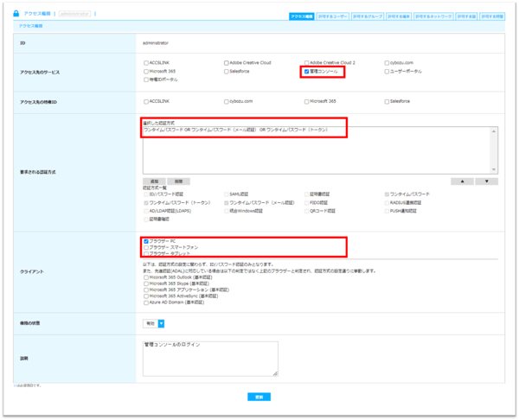The image size is (519, 420).
Task: Select the 許可する時間 tab
Action: tap(492, 16)
